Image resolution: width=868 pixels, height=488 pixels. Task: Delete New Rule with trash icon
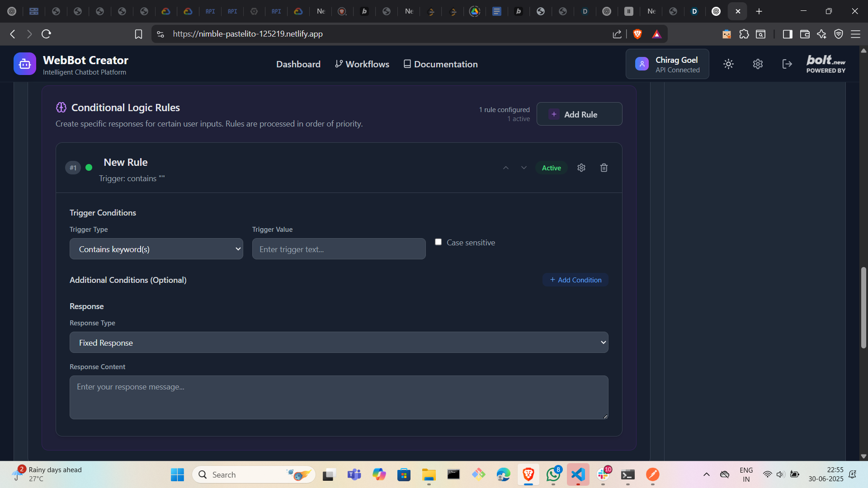[604, 168]
